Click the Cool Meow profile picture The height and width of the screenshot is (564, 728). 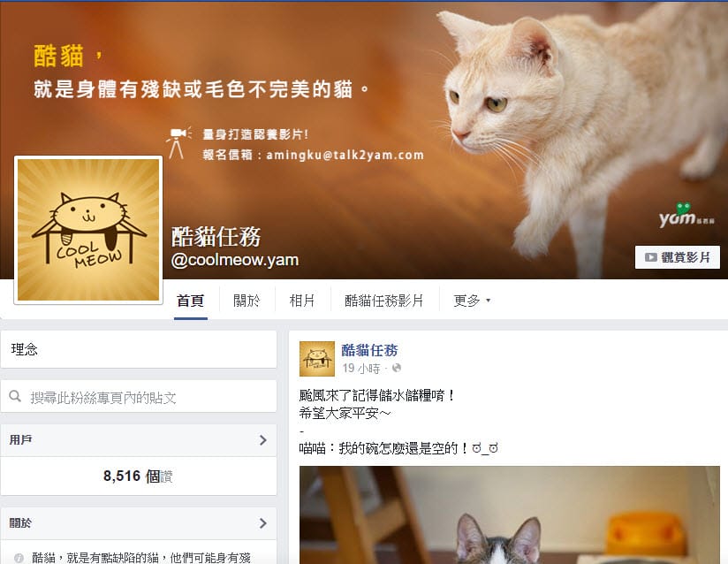point(88,230)
